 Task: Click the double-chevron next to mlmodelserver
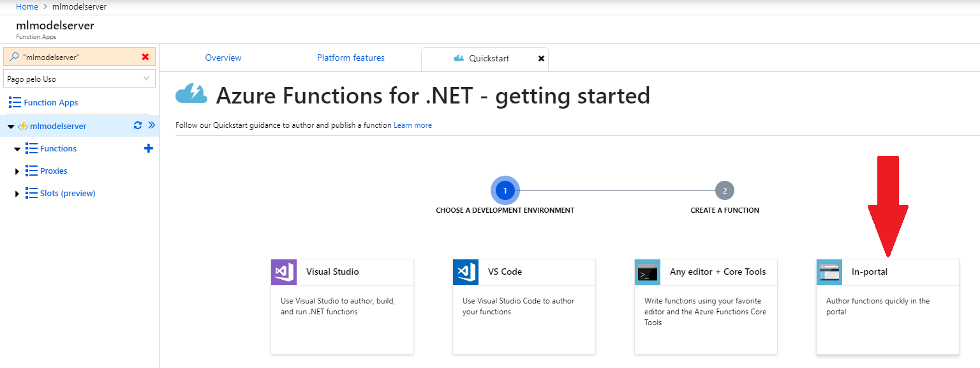(151, 125)
